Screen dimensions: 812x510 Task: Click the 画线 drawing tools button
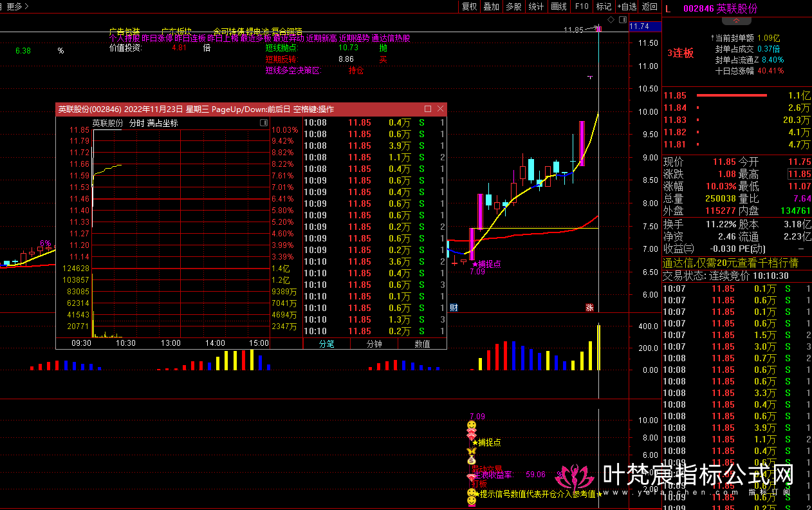(x=558, y=6)
